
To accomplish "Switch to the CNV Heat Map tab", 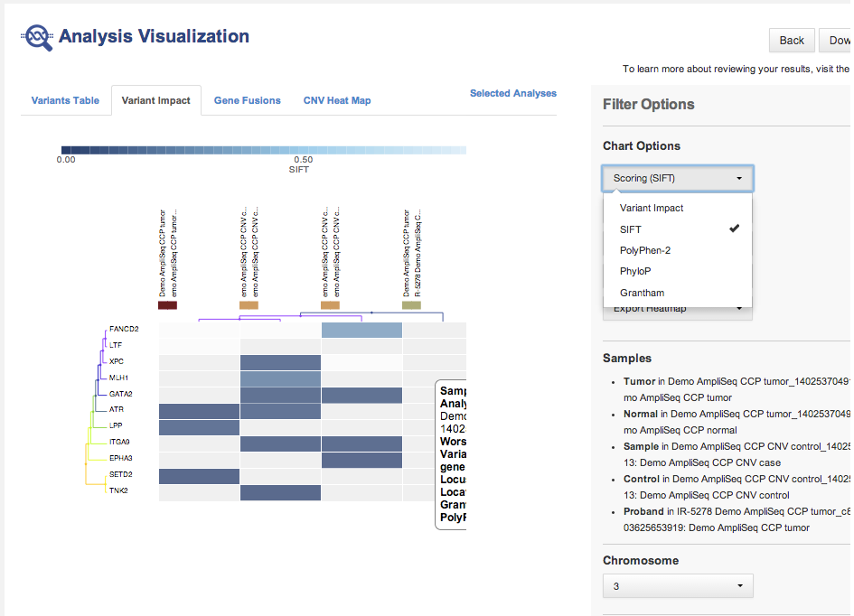I will [336, 100].
